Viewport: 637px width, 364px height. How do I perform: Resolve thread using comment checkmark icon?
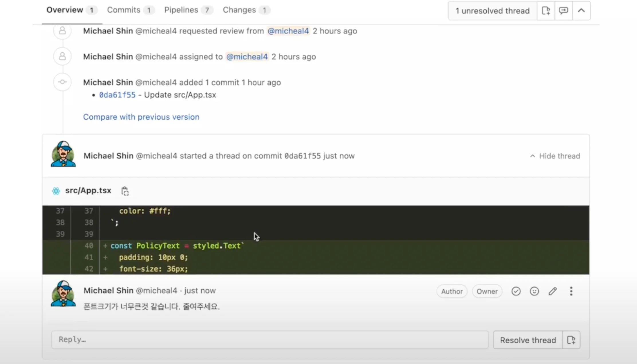coord(516,291)
